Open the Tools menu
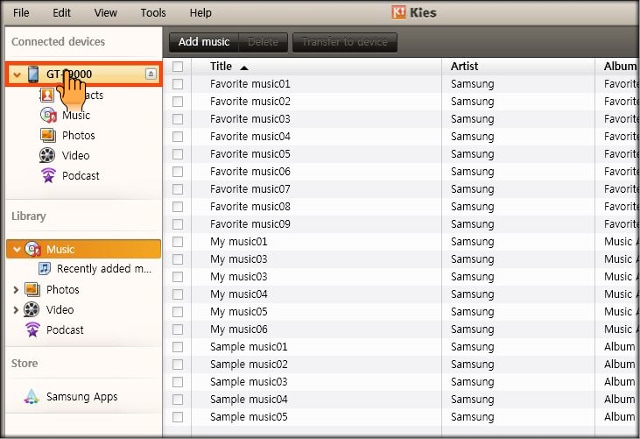The width and height of the screenshot is (640, 439). coord(153,13)
